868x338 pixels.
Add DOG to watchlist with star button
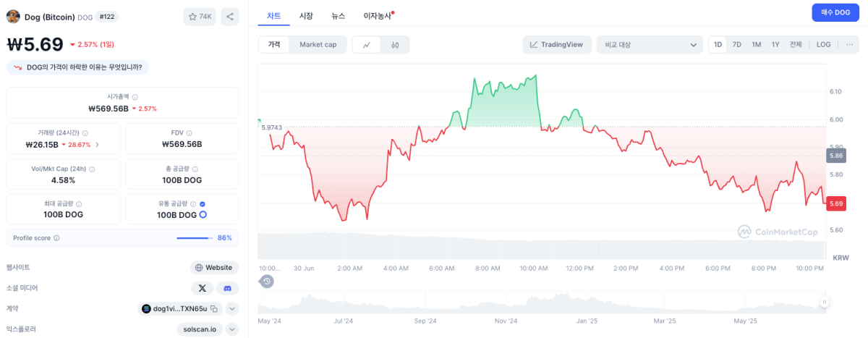coord(200,16)
